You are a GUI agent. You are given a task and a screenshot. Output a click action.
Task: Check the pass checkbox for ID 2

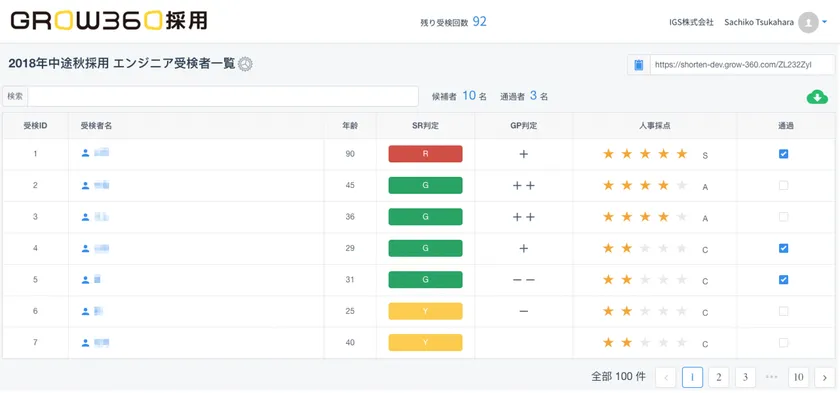[783, 186]
